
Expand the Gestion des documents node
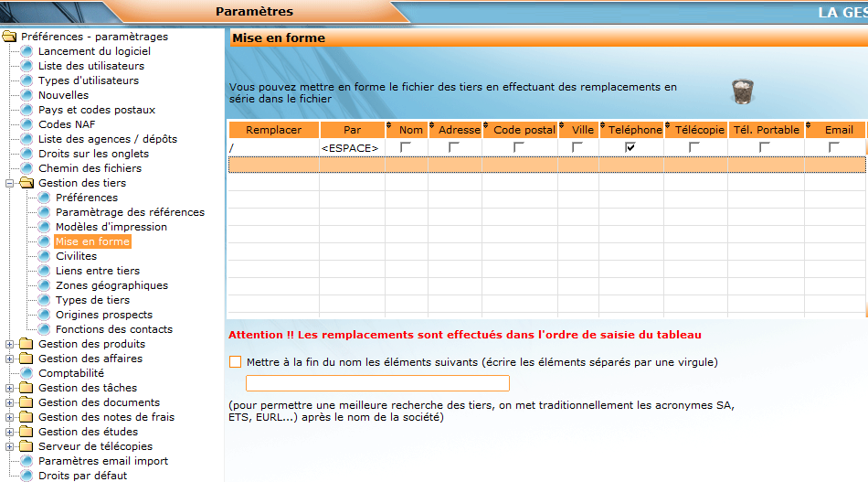coord(9,402)
